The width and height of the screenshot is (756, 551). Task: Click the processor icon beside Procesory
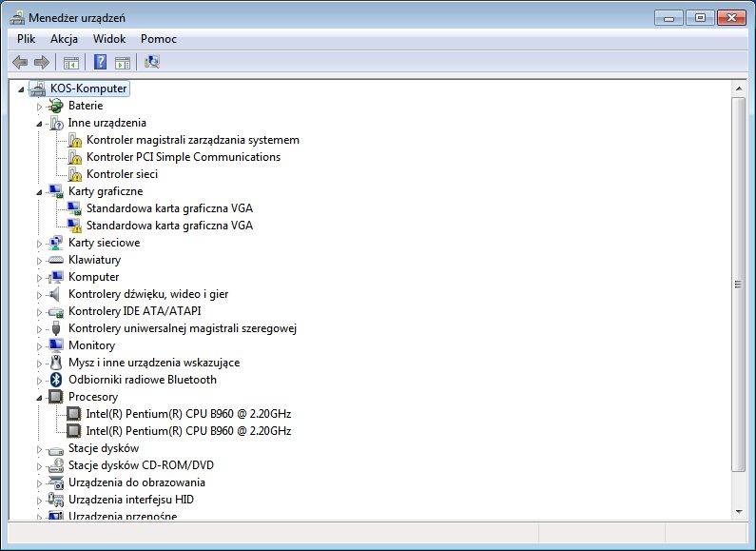56,397
